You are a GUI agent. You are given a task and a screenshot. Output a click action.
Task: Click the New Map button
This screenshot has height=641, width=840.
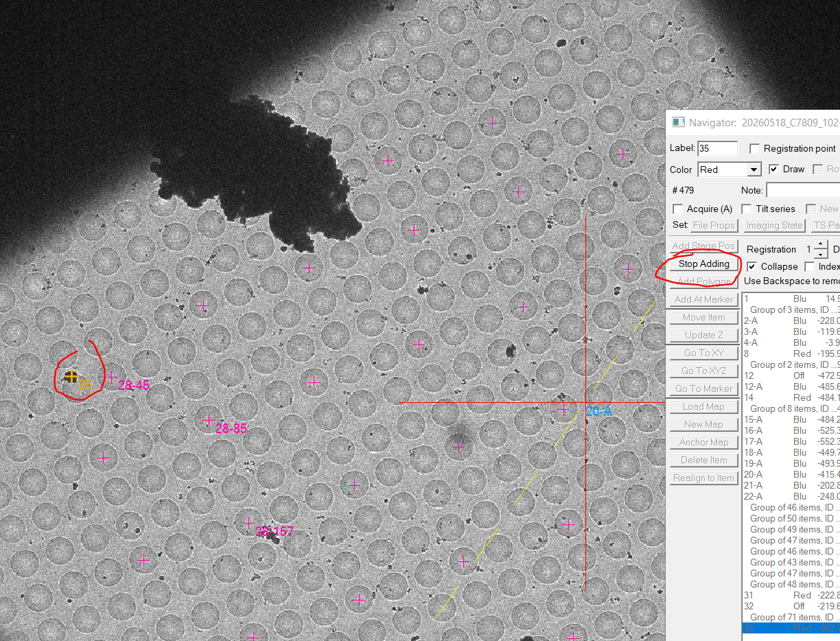click(x=703, y=424)
